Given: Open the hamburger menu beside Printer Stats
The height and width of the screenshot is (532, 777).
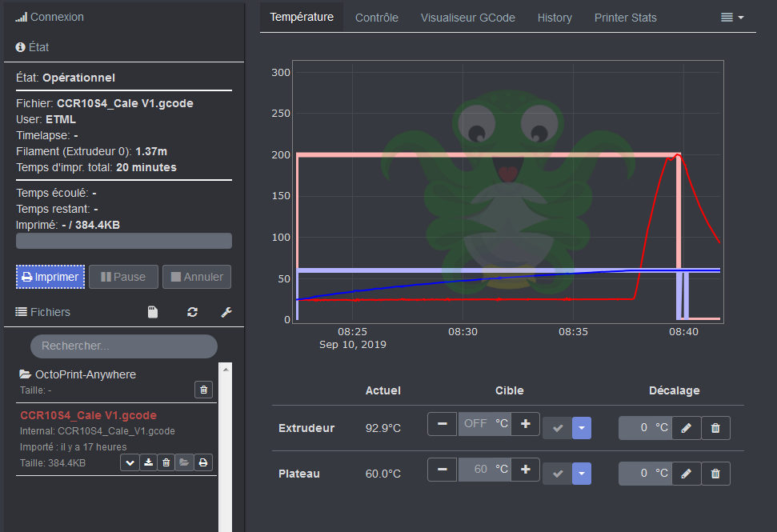Looking at the screenshot, I should click(x=732, y=18).
